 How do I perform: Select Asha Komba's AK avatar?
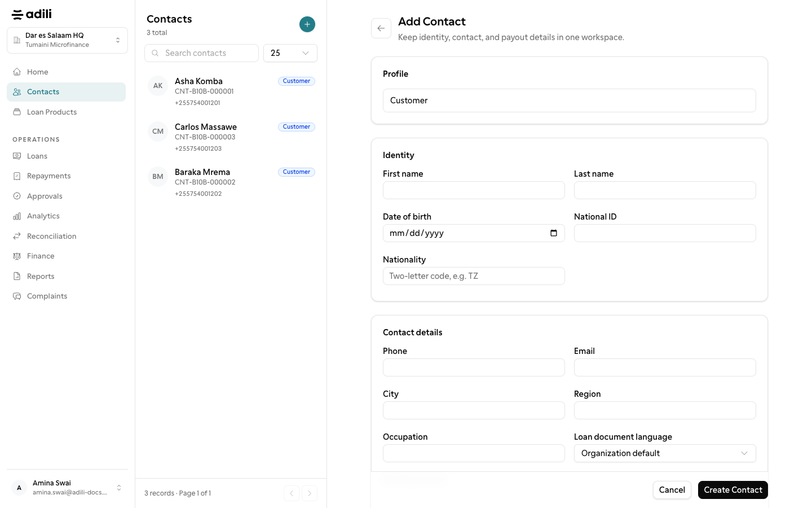158,86
